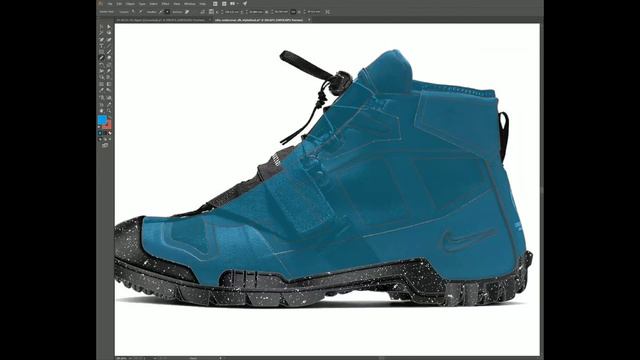
Task: Click the GPU performance rocket icon
Action: (245, 4)
